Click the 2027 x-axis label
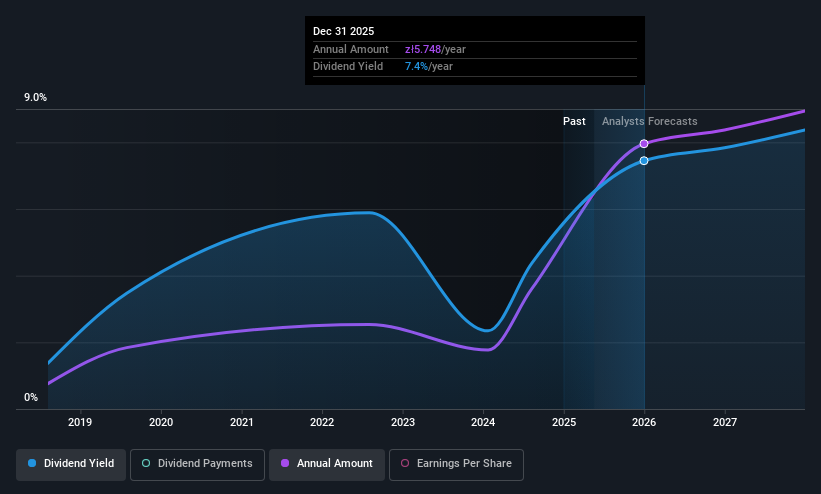821x494 pixels. (x=725, y=422)
